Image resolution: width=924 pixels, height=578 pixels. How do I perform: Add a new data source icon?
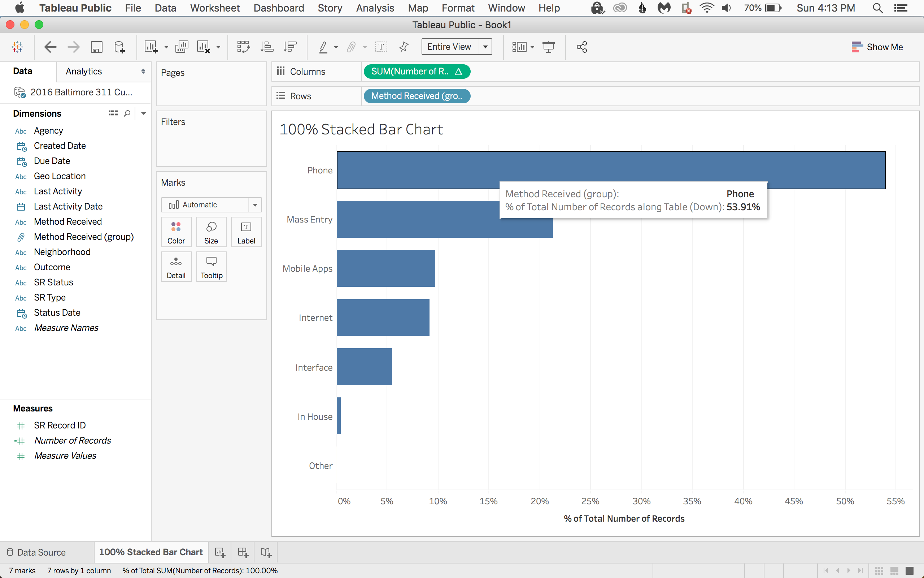coord(119,47)
